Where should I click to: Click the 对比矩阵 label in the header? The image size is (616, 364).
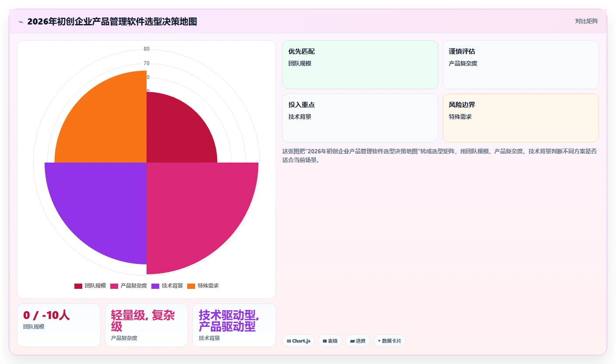coord(586,21)
